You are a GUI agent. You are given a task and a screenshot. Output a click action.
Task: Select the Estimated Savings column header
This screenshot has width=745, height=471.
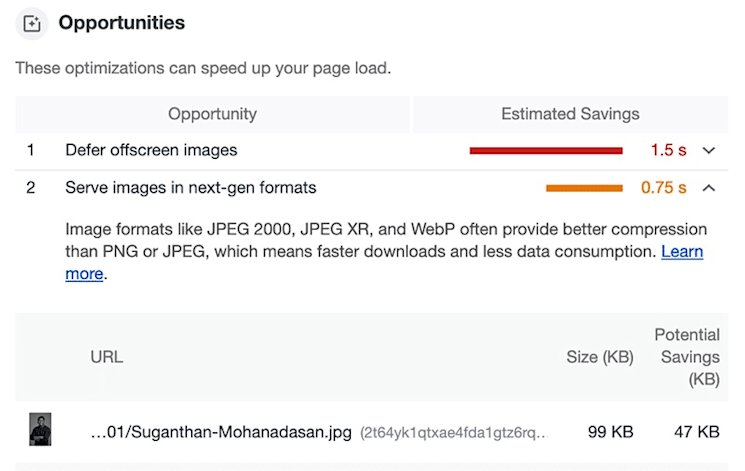(570, 114)
